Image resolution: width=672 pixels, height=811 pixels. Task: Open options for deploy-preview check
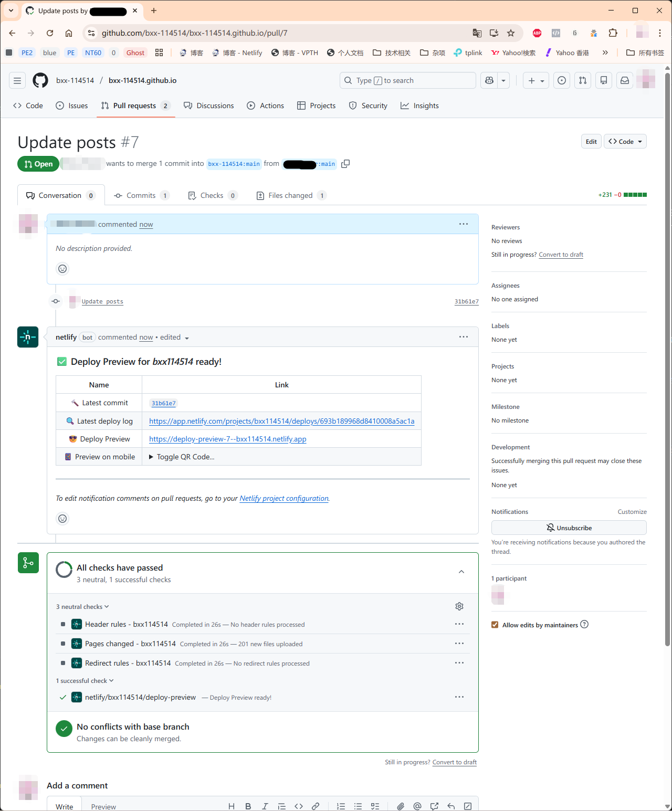tap(459, 697)
